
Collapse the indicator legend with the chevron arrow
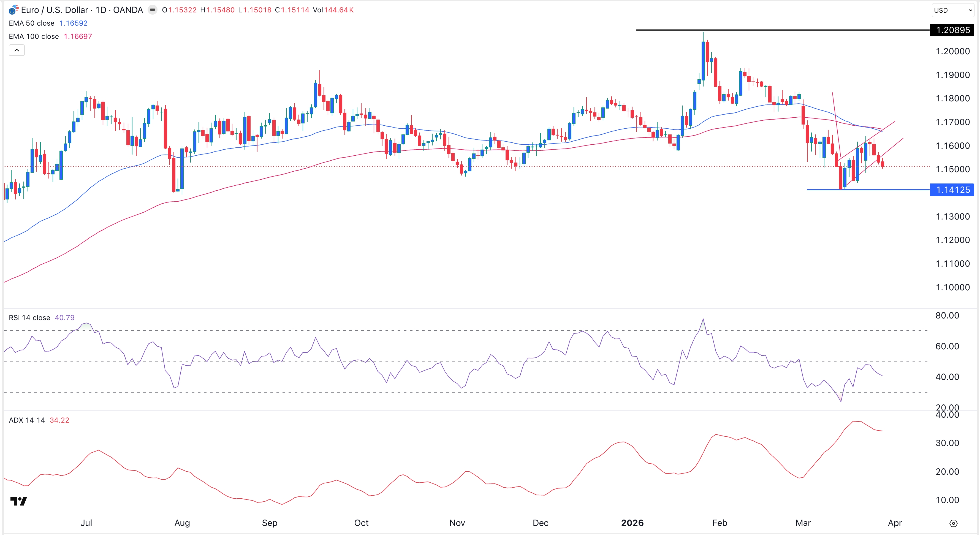(x=16, y=50)
